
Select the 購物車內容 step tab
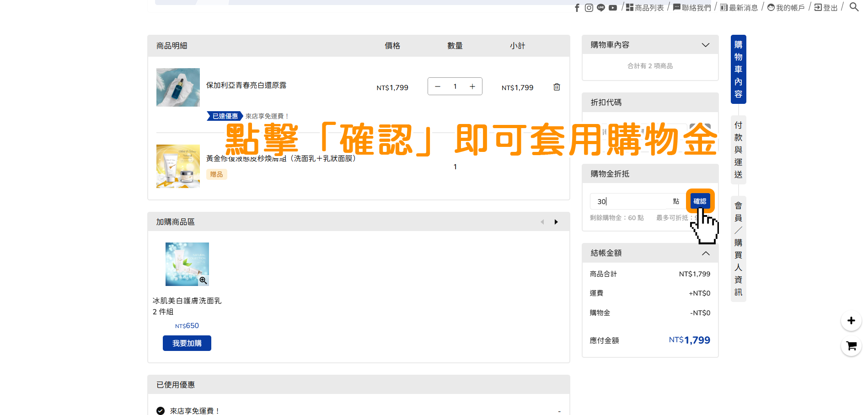739,69
